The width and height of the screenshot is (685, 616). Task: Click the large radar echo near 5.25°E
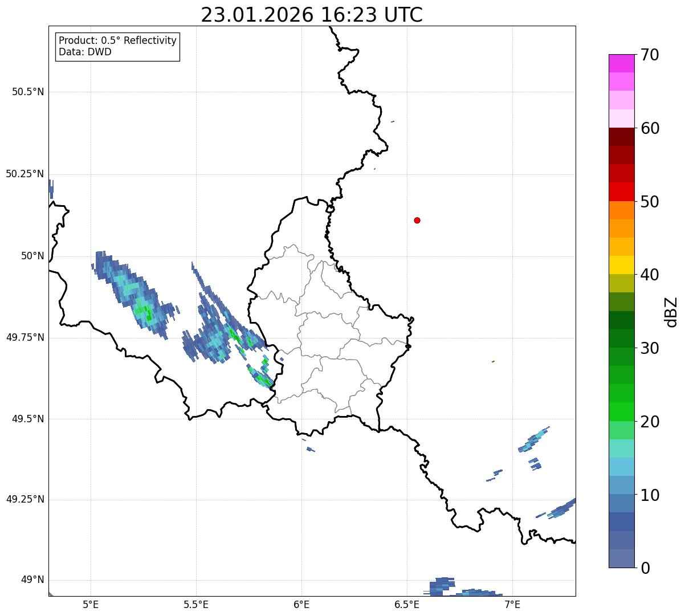[137, 295]
